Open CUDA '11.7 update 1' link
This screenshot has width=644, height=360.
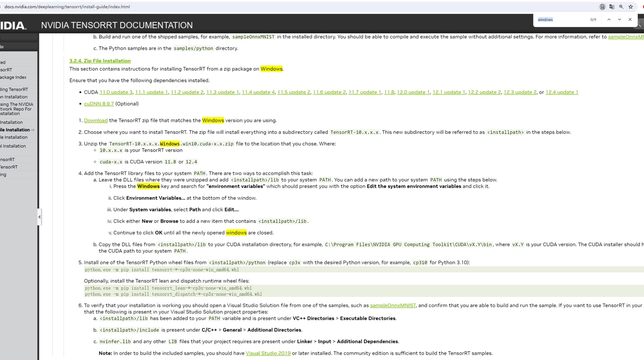365,92
